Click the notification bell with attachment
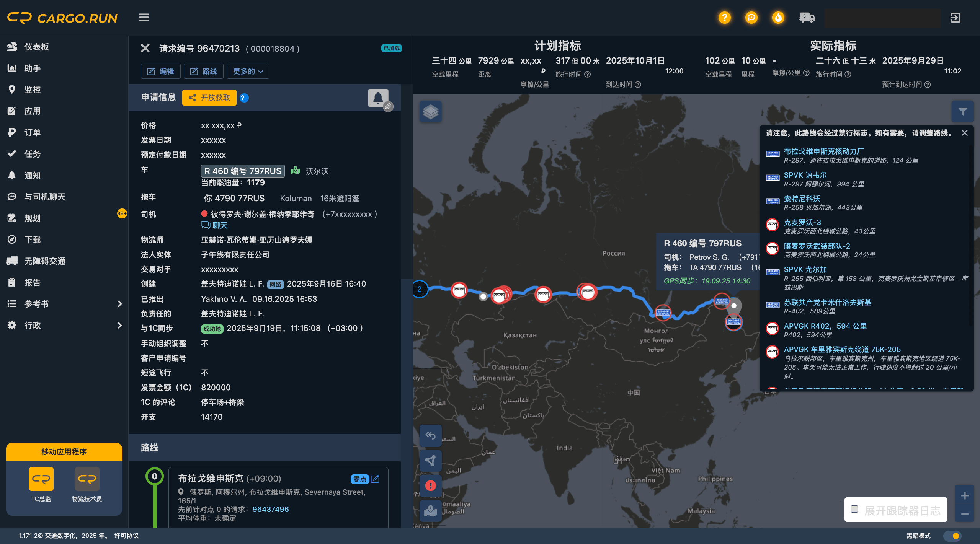The height and width of the screenshot is (544, 980). [378, 98]
